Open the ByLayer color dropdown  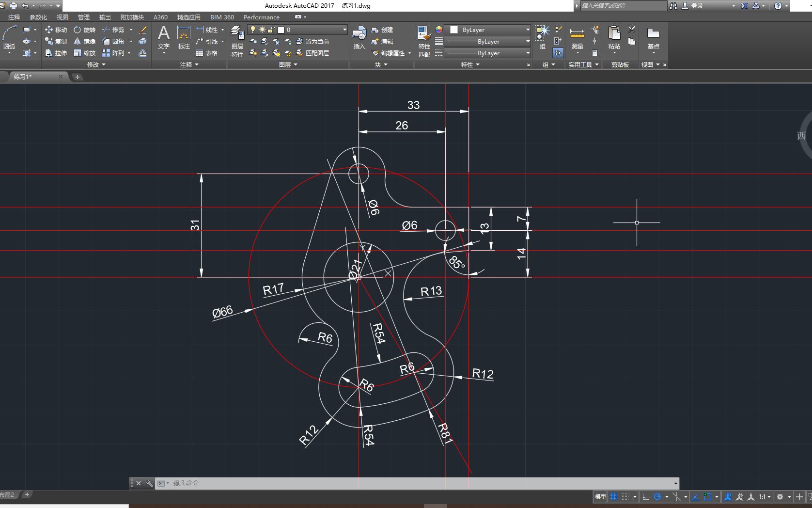coord(527,30)
